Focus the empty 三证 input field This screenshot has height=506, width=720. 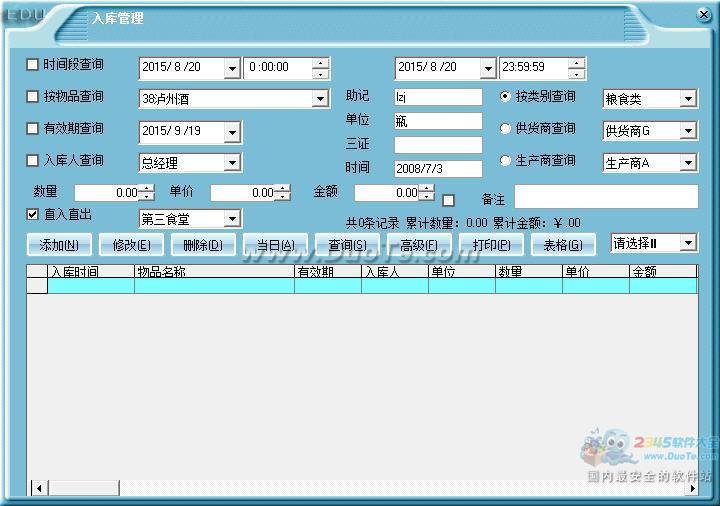[438, 145]
